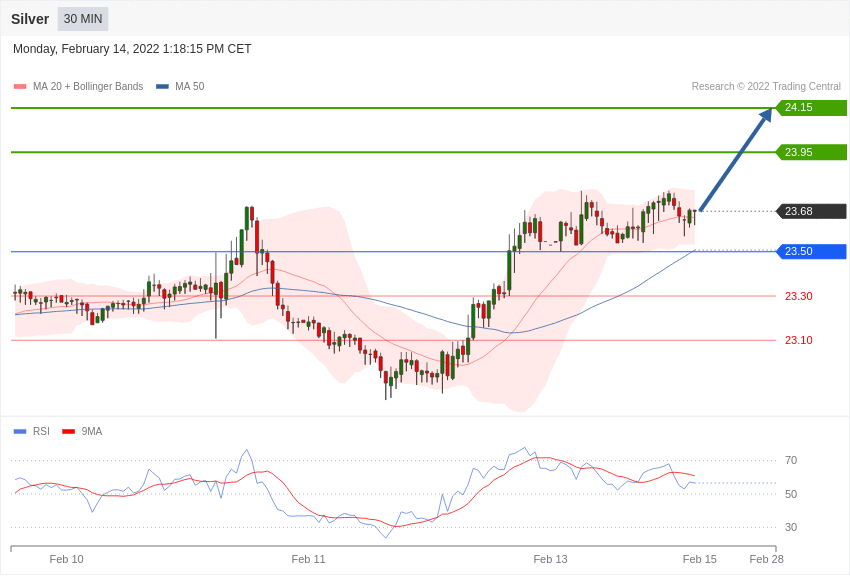Click the Feb 11 date axis label
This screenshot has width=850, height=576.
point(308,559)
